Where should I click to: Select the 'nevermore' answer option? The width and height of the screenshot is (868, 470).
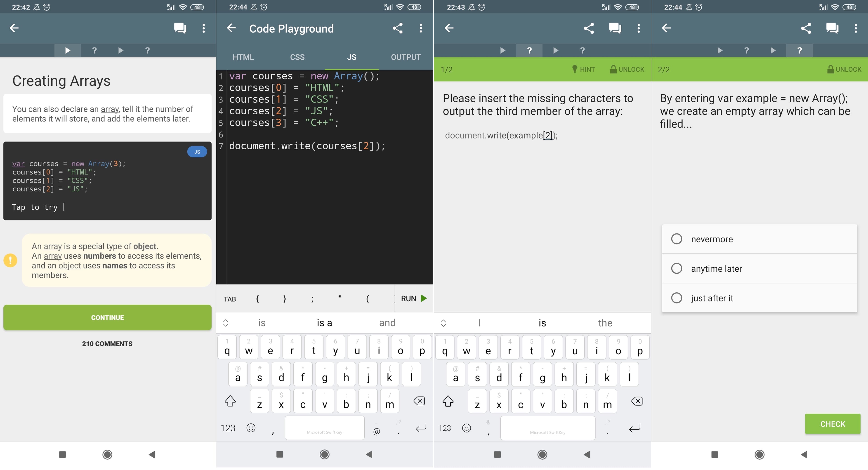[x=677, y=239]
